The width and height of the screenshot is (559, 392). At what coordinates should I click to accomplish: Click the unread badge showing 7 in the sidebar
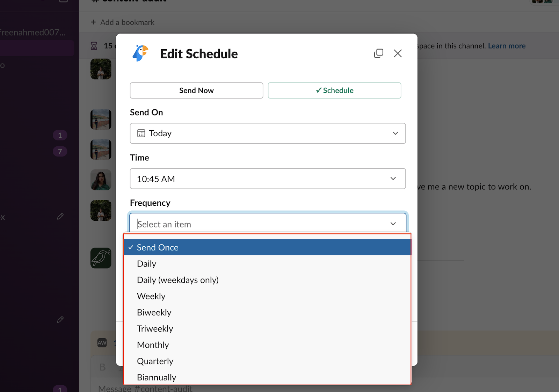pos(60,151)
